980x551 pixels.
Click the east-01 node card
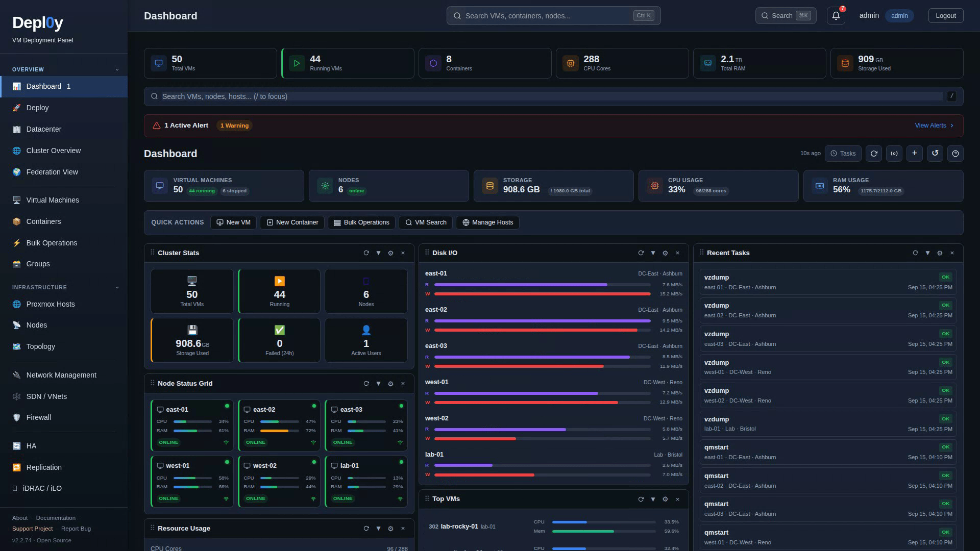[192, 425]
